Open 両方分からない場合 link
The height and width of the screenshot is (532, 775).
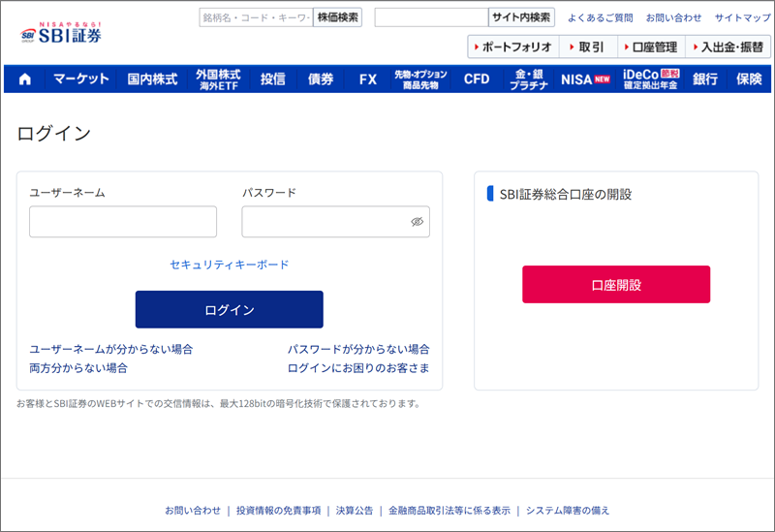click(x=78, y=368)
